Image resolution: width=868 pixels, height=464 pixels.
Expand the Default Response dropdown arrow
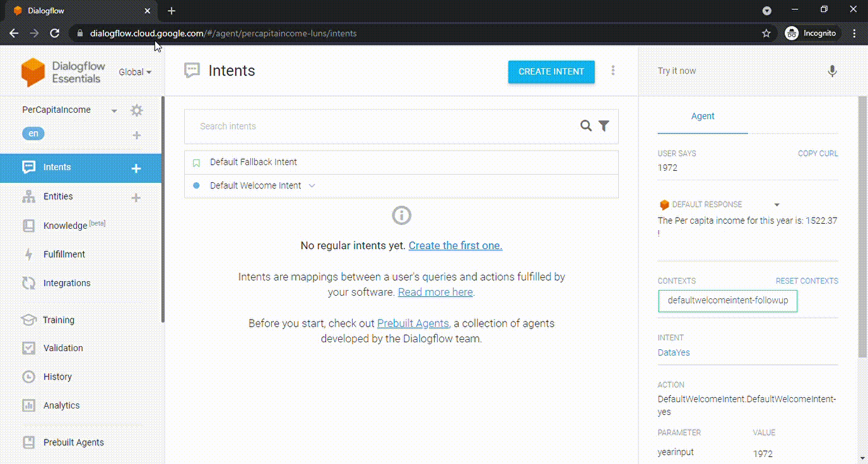coord(777,205)
